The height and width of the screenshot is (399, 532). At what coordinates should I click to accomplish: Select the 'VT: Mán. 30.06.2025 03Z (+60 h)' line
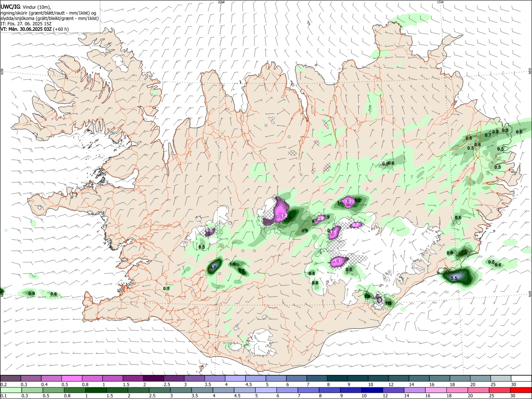pos(35,29)
